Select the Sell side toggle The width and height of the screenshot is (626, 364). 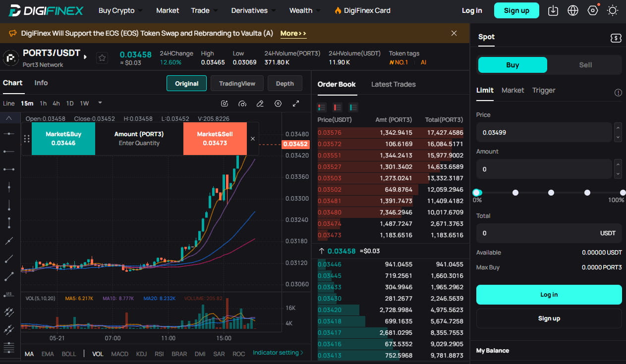pyautogui.click(x=585, y=65)
